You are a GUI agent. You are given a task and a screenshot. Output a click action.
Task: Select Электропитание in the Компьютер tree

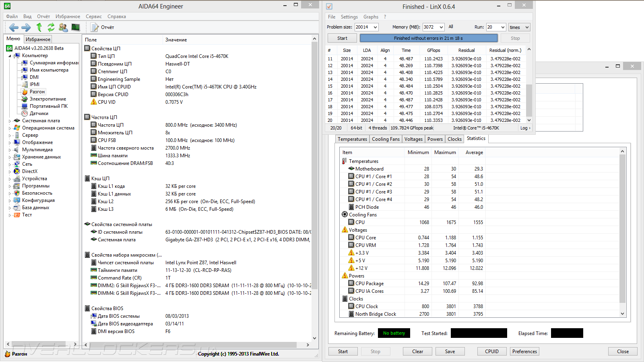tap(47, 99)
